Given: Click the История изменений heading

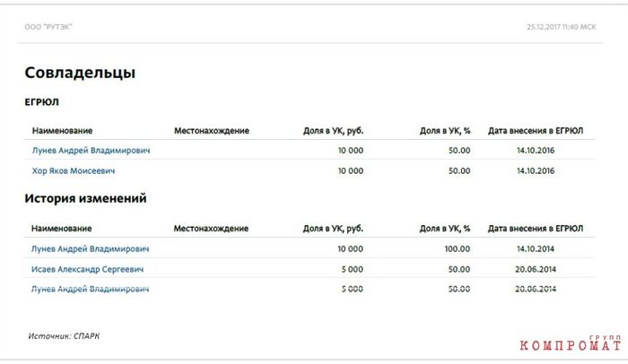Looking at the screenshot, I should 85,198.
